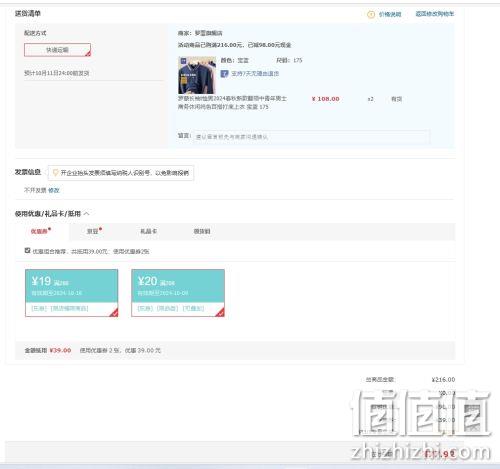Choose the 快递运输 delivery method button
The image size is (500, 469).
pyautogui.click(x=57, y=50)
